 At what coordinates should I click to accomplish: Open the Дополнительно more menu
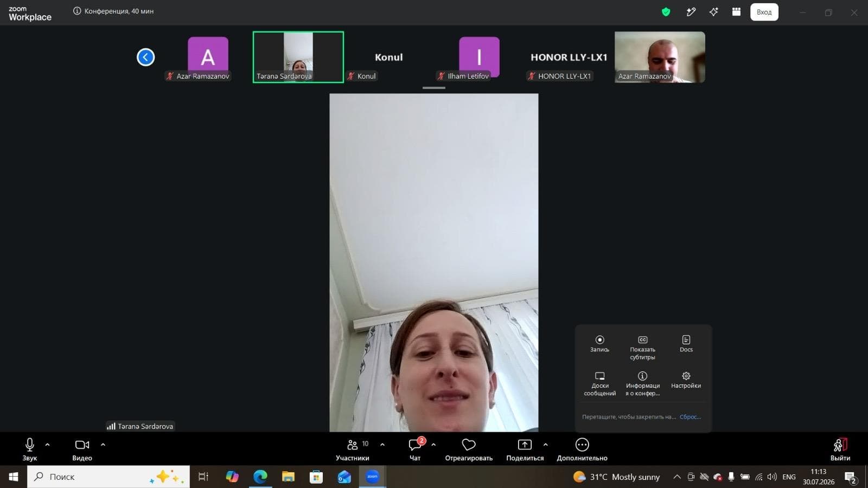582,450
